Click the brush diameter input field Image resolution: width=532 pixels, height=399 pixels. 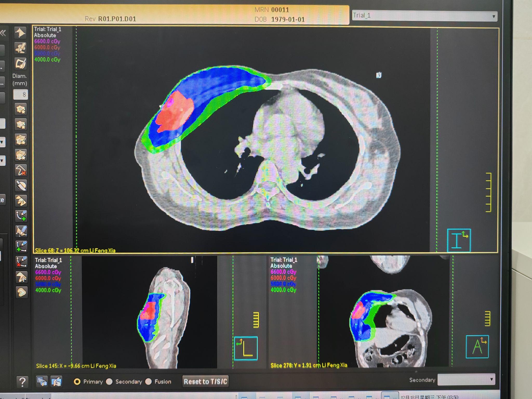coord(21,95)
